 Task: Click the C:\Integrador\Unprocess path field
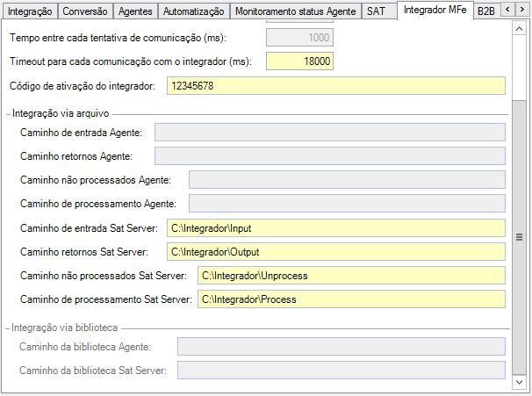[x=351, y=276]
